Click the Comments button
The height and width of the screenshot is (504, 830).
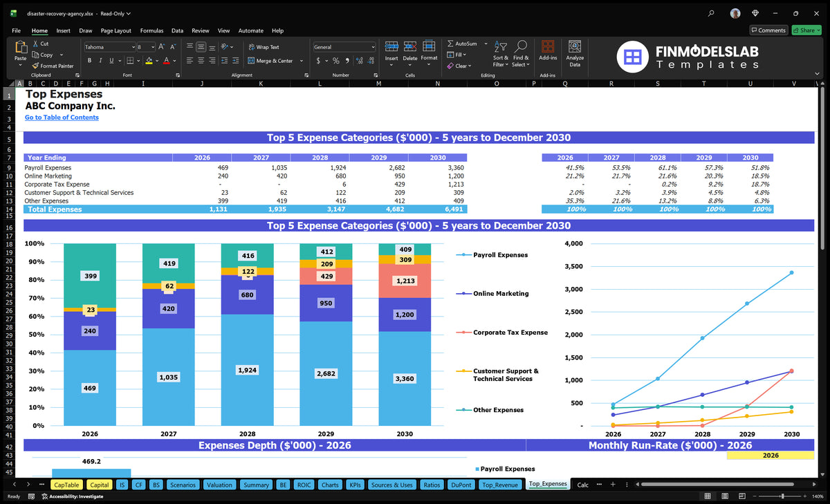(x=768, y=30)
